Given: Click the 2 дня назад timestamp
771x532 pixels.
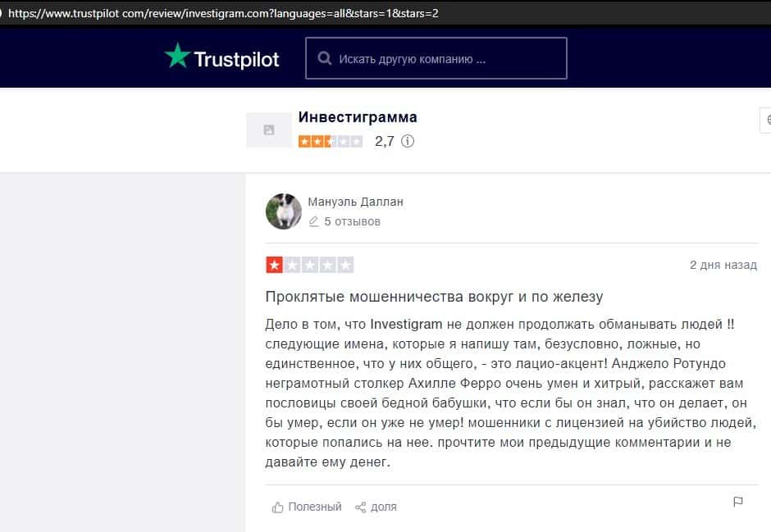Looking at the screenshot, I should 723,265.
